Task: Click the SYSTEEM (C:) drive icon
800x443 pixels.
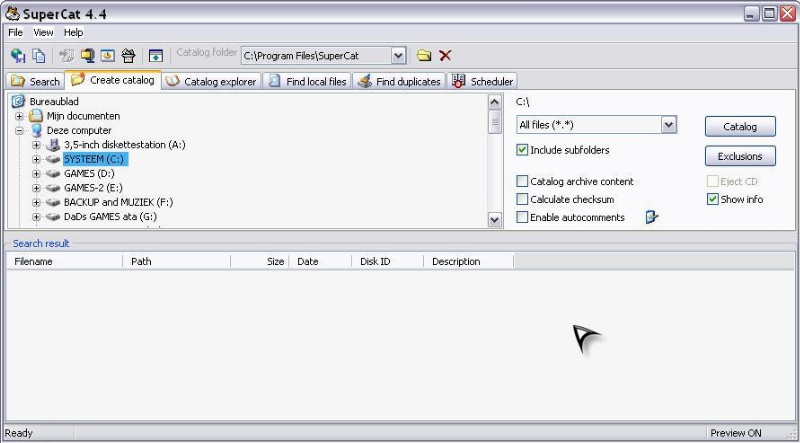Action: (x=53, y=159)
